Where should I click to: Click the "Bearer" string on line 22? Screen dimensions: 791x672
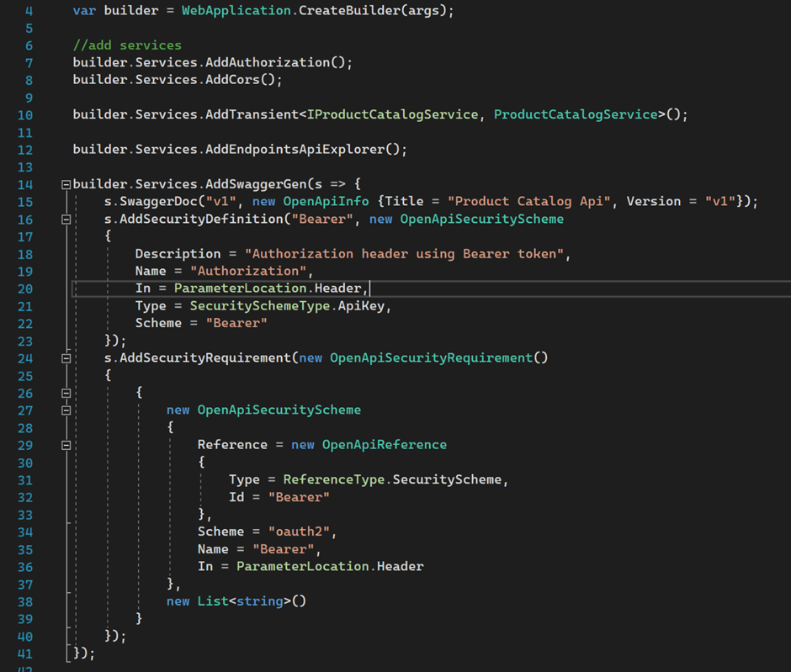click(x=237, y=322)
